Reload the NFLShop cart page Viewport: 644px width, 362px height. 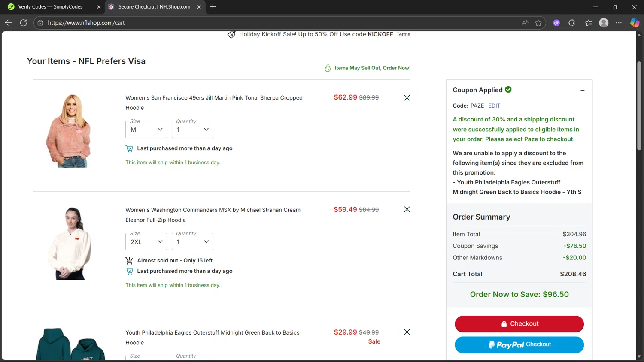[24, 23]
